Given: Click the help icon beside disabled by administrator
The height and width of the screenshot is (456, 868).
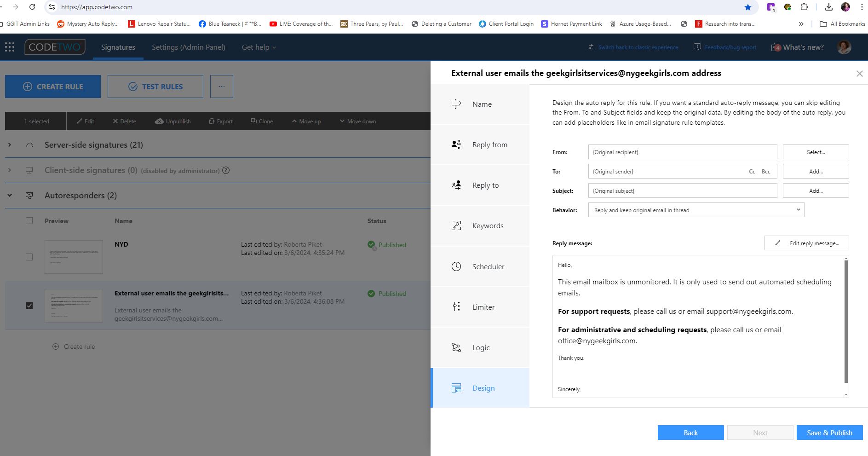Looking at the screenshot, I should tap(226, 170).
